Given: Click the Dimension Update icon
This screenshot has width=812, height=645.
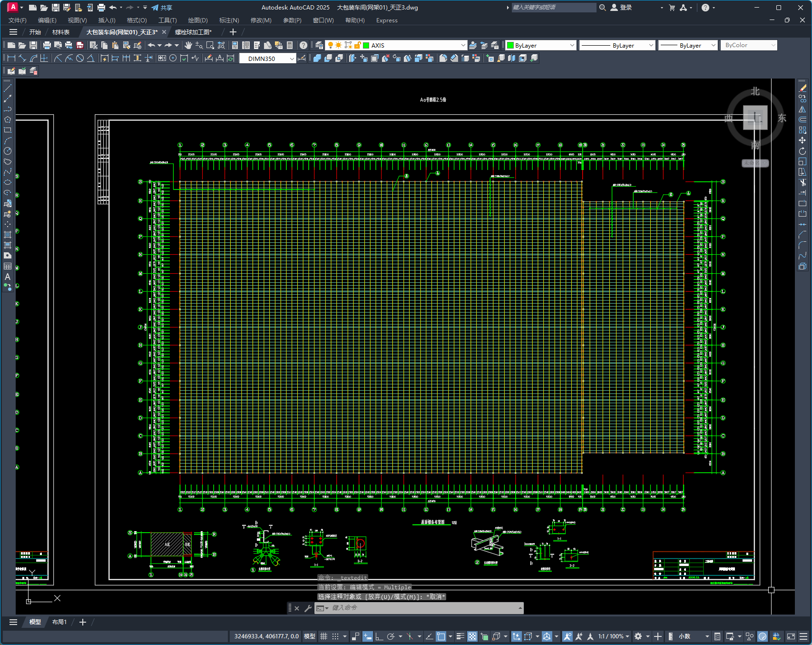Looking at the screenshot, I should pos(231,58).
